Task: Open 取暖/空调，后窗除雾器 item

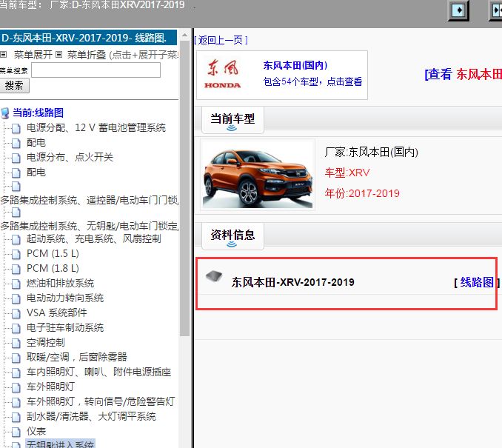Action: 77,357
